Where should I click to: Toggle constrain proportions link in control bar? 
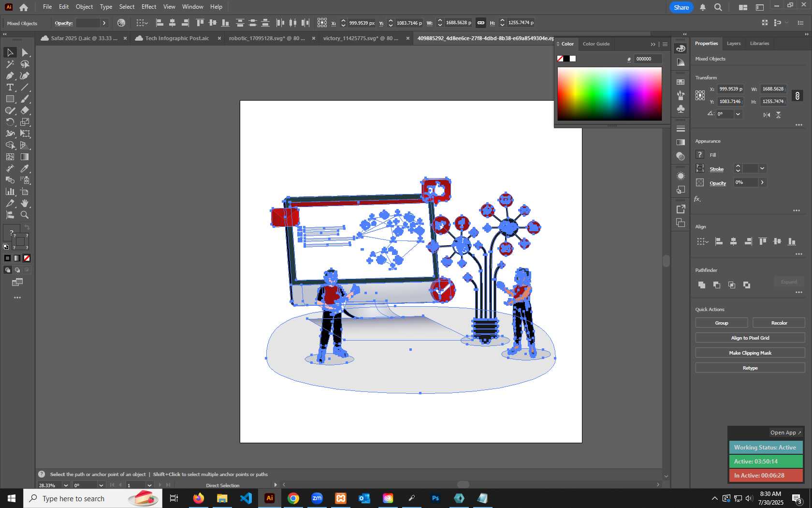(x=480, y=23)
